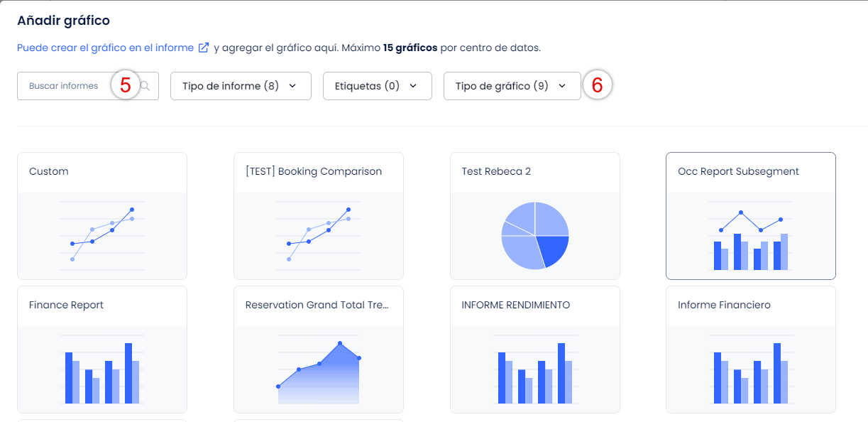Click the Custom card title text
Image resolution: width=868 pixels, height=422 pixels.
[49, 171]
